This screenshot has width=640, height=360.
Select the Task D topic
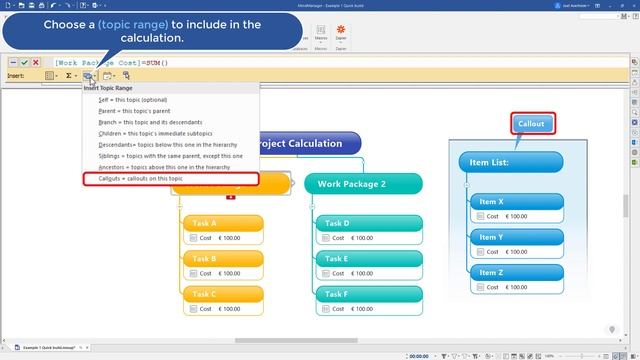click(x=369, y=223)
